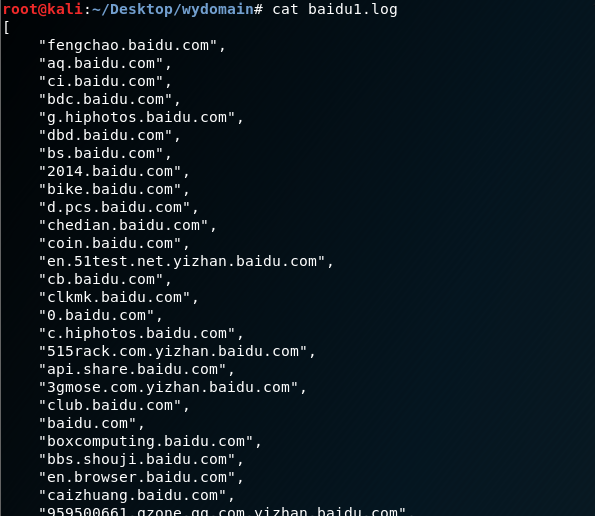Click the 0.baidu.com entry
Screen dimensions: 595x516
pyautogui.click(x=101, y=315)
